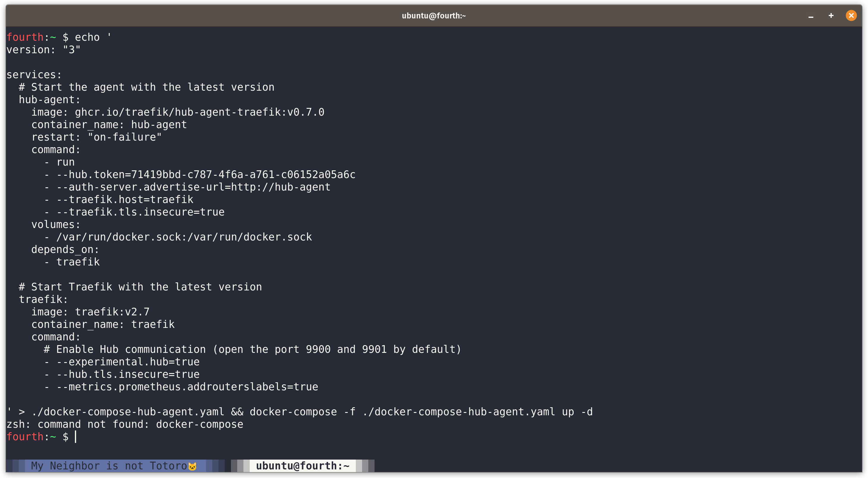
Task: Click the traefik:v2.7 image text
Action: [x=112, y=312]
